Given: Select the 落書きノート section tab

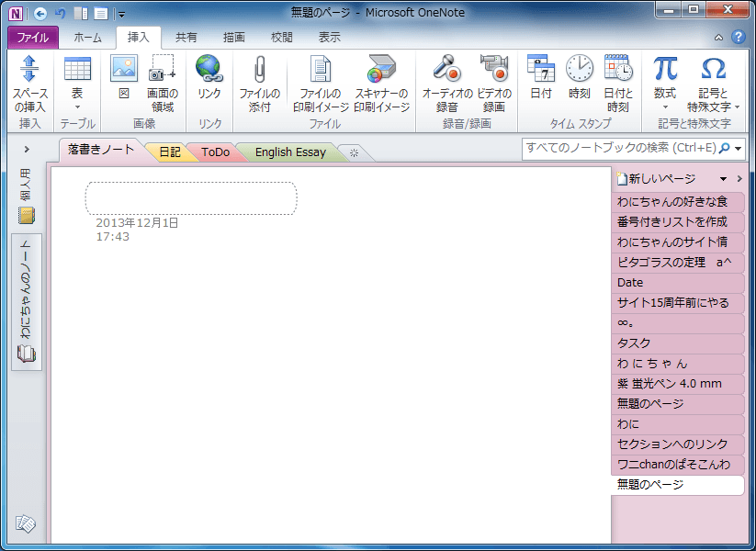Looking at the screenshot, I should click(101, 150).
